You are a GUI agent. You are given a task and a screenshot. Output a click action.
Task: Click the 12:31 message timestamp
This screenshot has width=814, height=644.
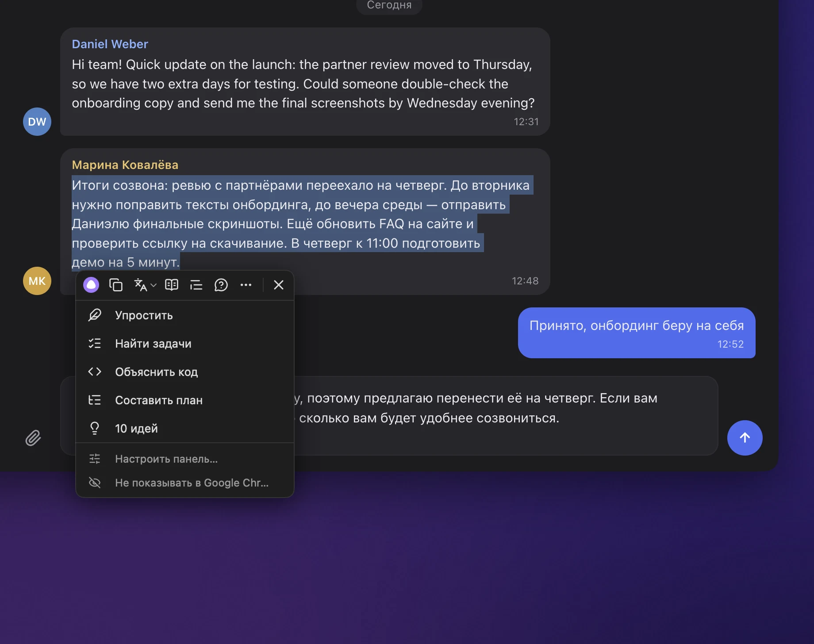[x=526, y=122]
